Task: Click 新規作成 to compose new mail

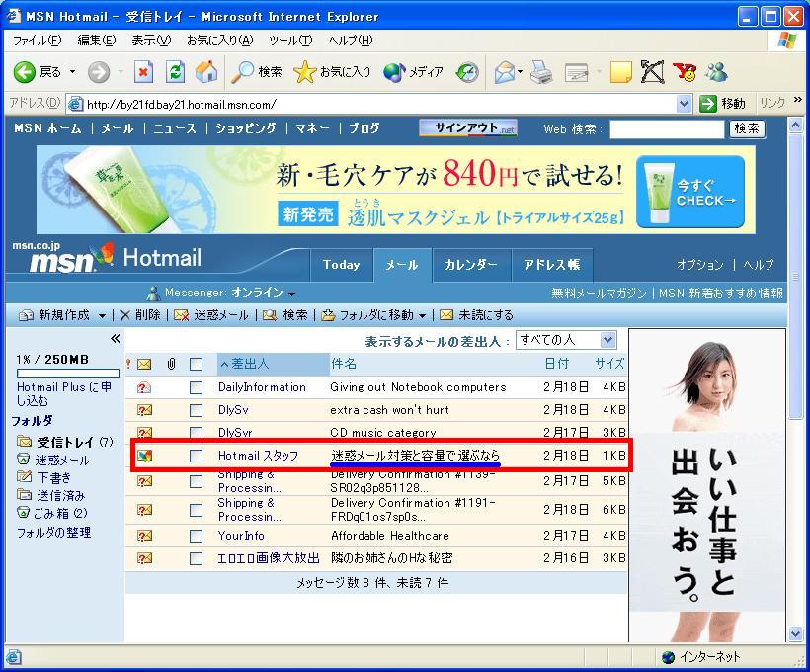Action: pos(54,315)
